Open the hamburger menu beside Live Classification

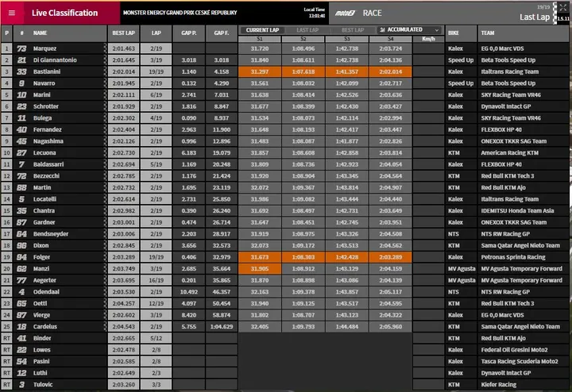(12, 13)
